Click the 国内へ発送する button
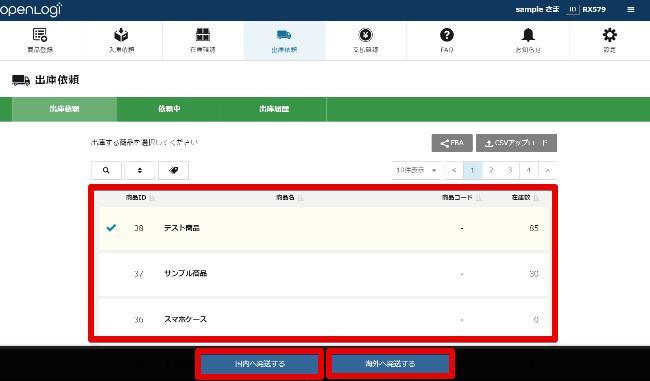This screenshot has width=650, height=381. point(260,364)
